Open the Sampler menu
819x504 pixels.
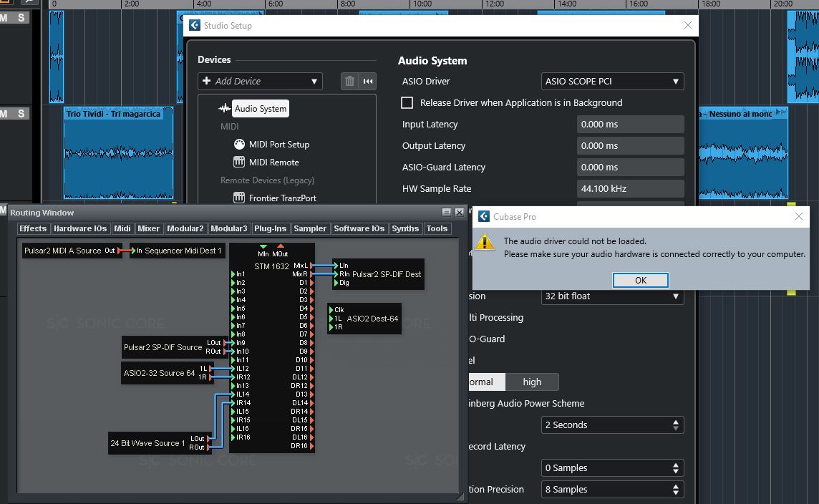[x=310, y=228]
